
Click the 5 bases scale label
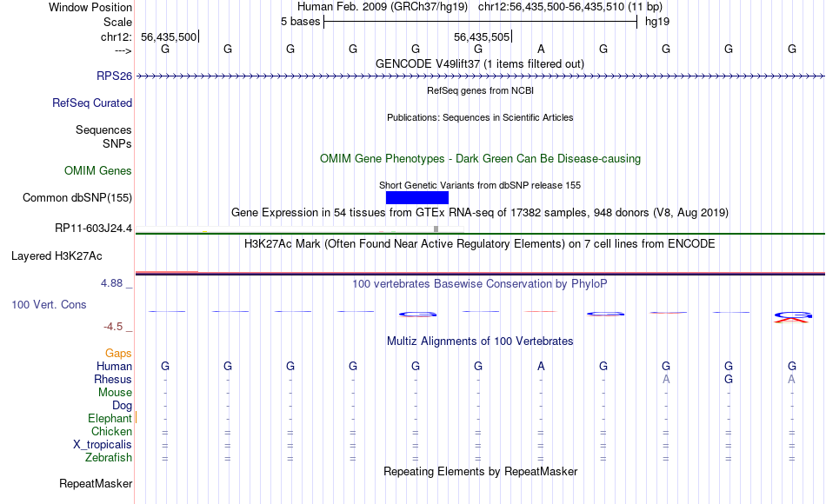[x=300, y=22]
